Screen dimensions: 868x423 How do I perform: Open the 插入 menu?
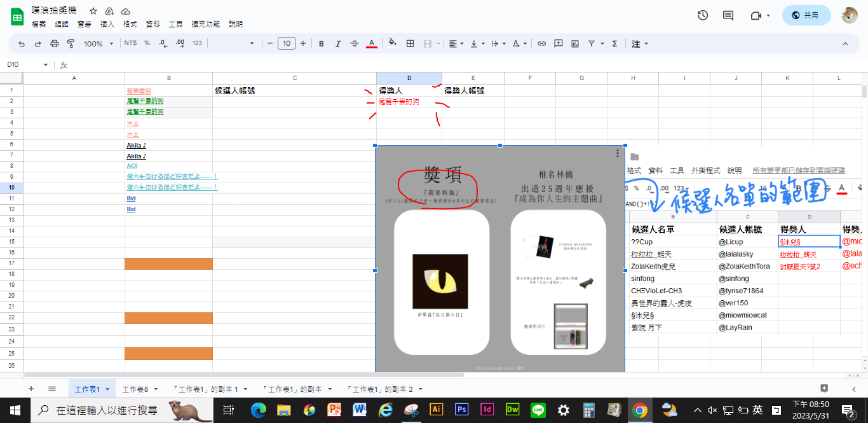107,24
